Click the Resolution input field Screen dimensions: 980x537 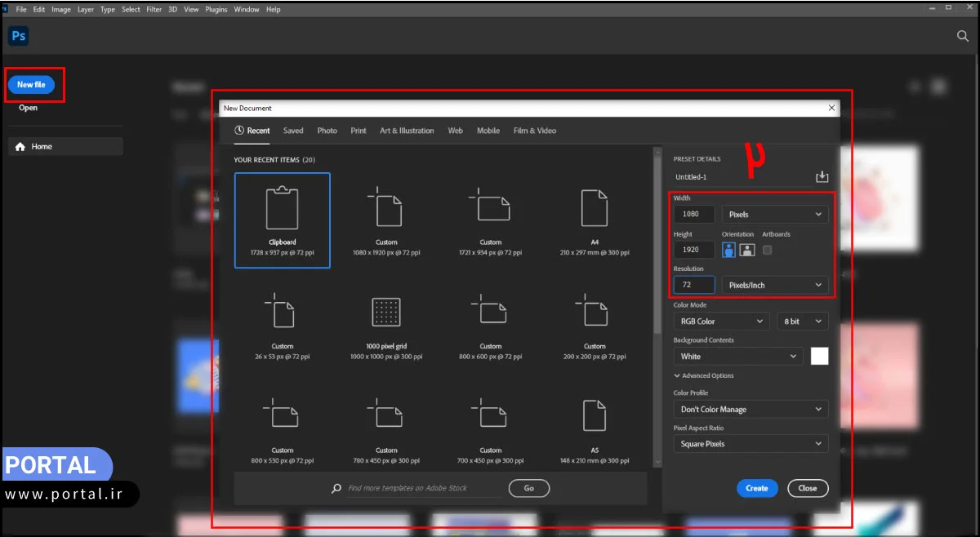pyautogui.click(x=693, y=285)
